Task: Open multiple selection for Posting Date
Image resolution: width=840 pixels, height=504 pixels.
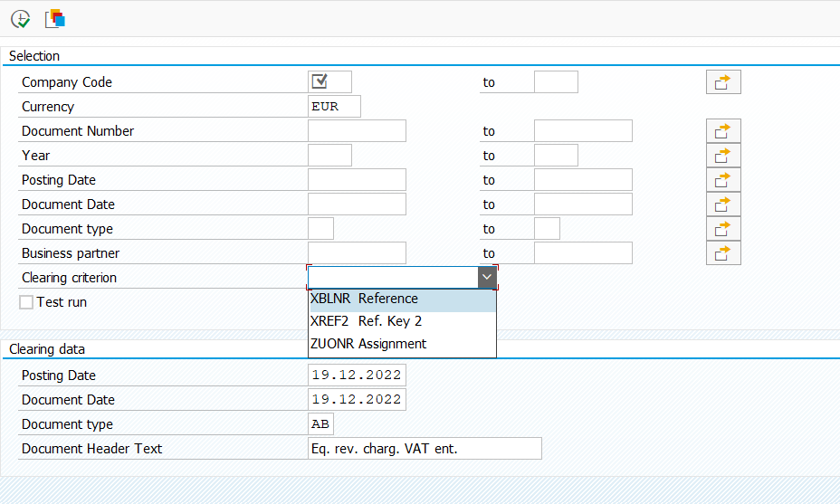Action: click(723, 180)
